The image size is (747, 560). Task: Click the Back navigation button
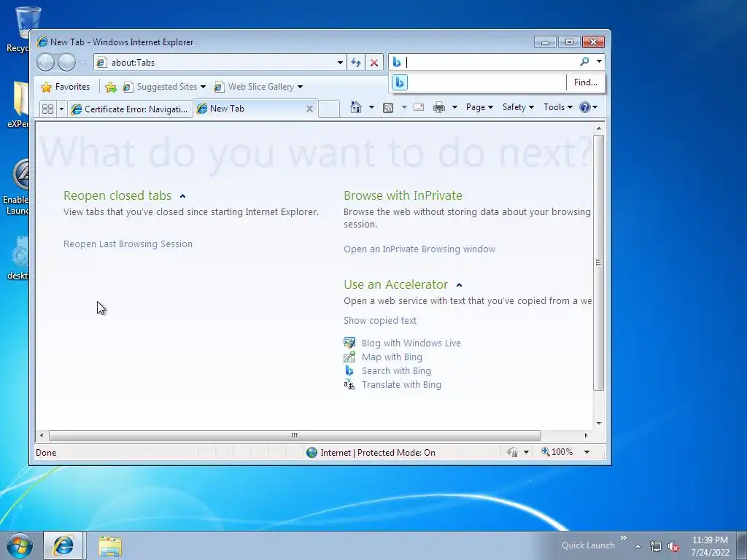[x=46, y=63]
